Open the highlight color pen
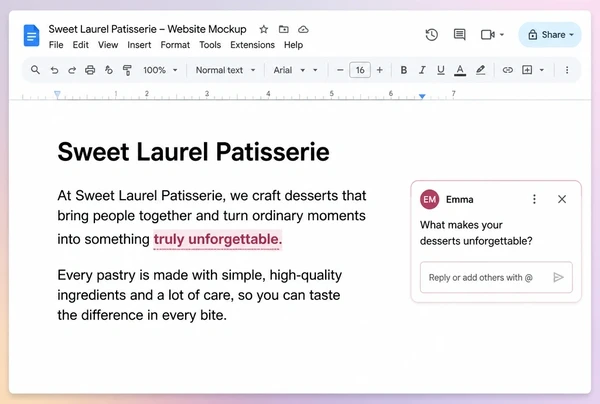 (x=481, y=70)
